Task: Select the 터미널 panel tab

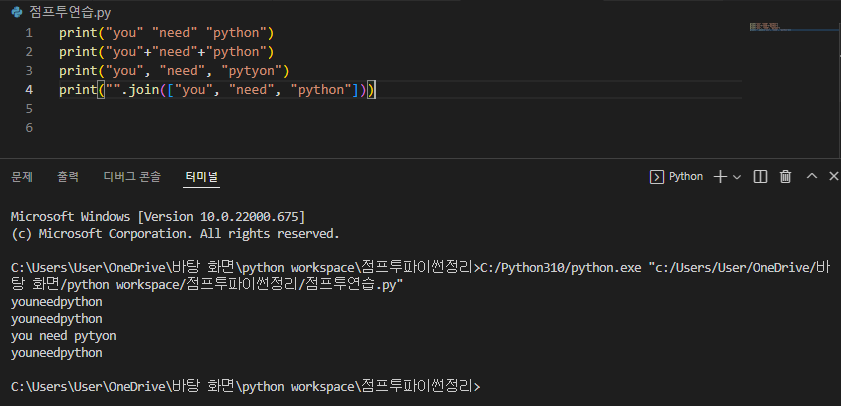Action: [201, 176]
